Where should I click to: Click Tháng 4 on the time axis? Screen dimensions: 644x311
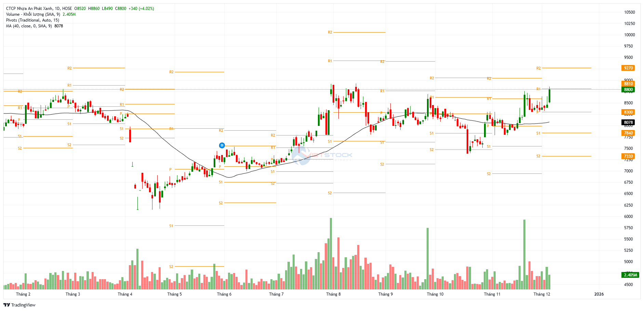point(125,294)
